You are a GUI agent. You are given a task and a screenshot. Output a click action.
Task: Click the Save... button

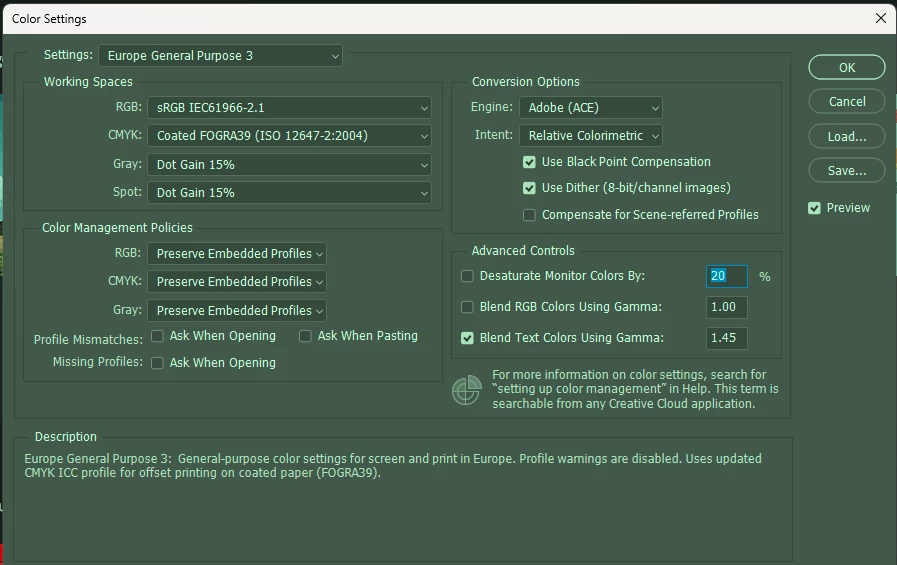[847, 170]
